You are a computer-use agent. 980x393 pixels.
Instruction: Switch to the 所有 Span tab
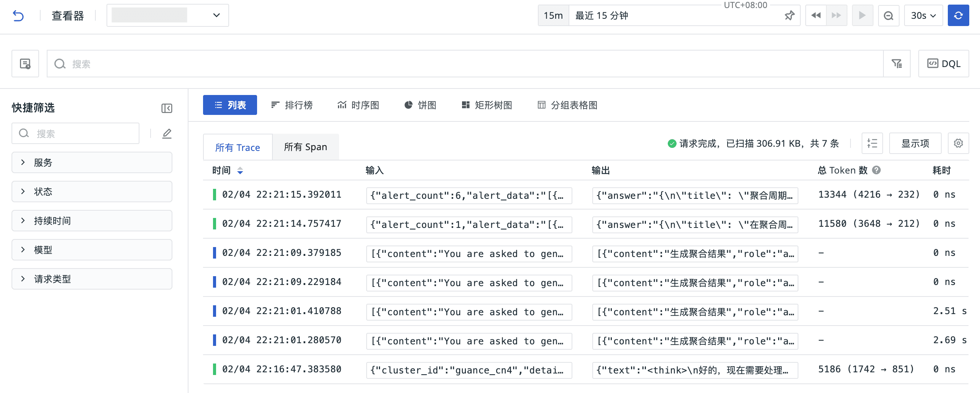[x=305, y=147]
